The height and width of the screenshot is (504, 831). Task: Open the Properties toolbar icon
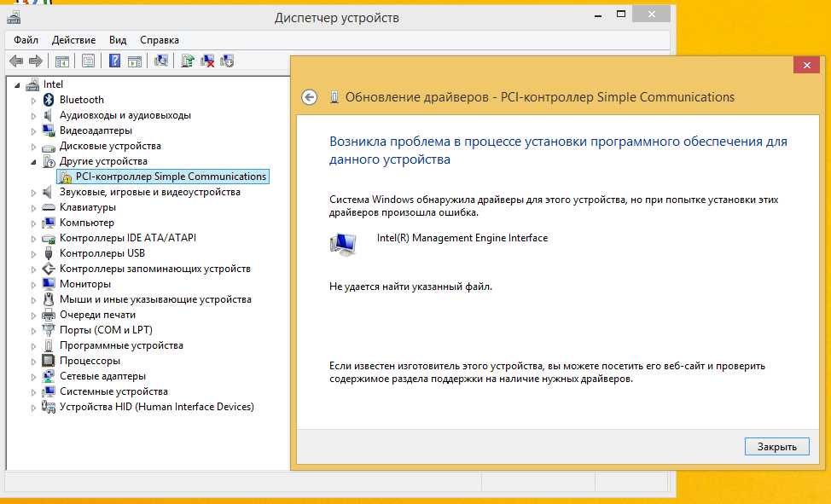click(x=88, y=61)
